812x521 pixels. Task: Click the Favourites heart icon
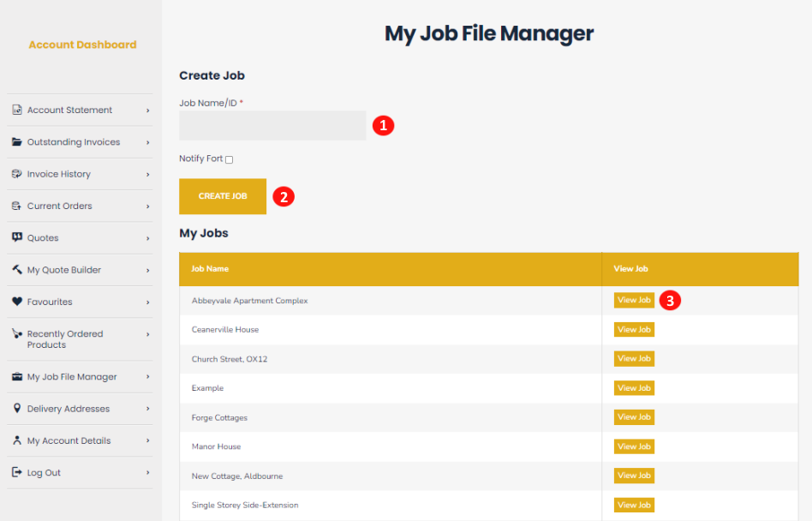(17, 302)
